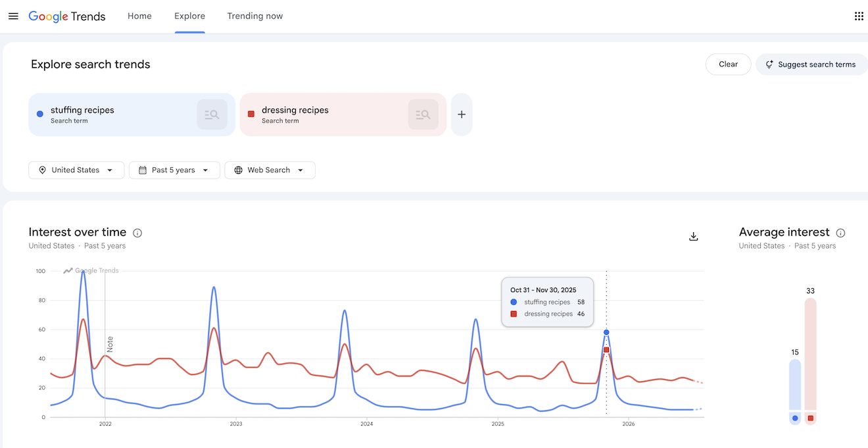
Task: Click the sparkle icon on Suggest search terms
Action: (x=769, y=64)
